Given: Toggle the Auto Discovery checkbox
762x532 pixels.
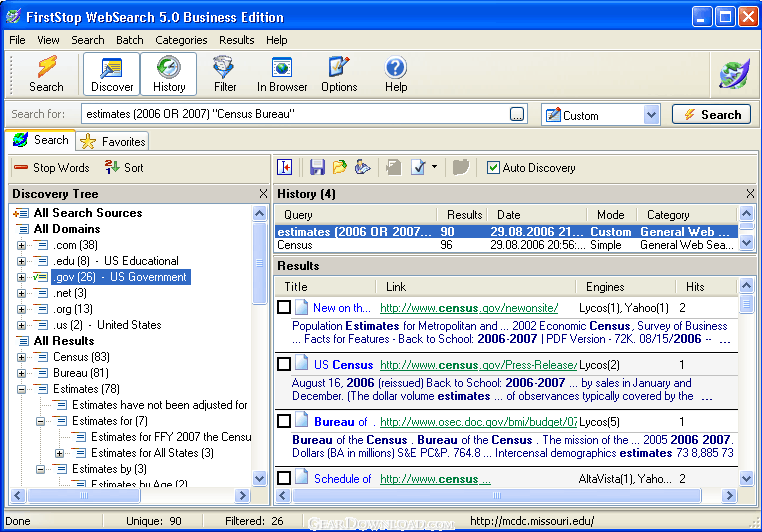Looking at the screenshot, I should coord(493,168).
